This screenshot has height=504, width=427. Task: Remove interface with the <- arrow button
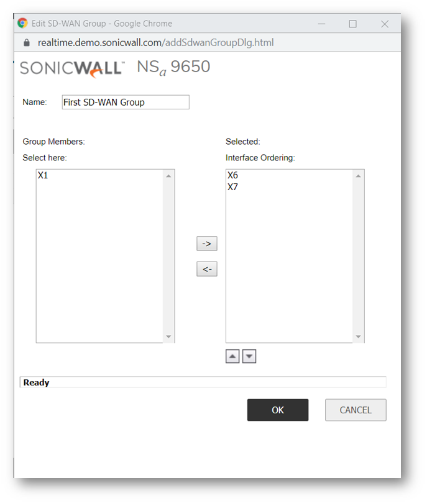pos(206,269)
